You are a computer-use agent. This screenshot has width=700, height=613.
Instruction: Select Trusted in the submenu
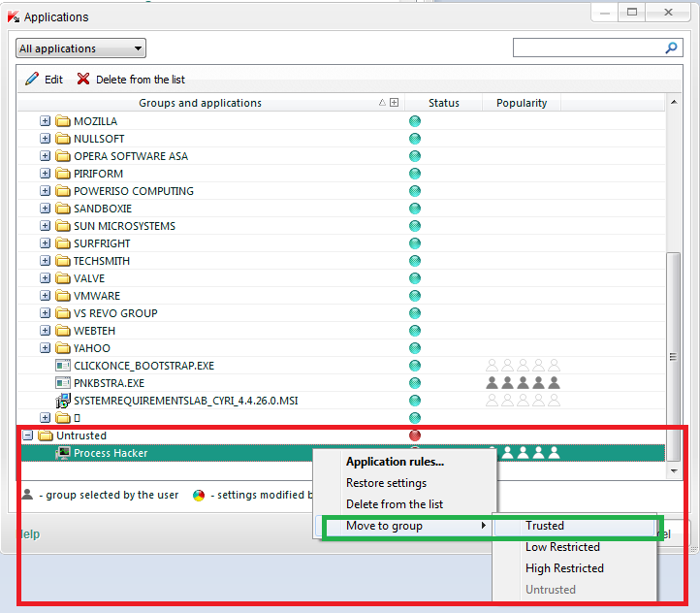545,526
